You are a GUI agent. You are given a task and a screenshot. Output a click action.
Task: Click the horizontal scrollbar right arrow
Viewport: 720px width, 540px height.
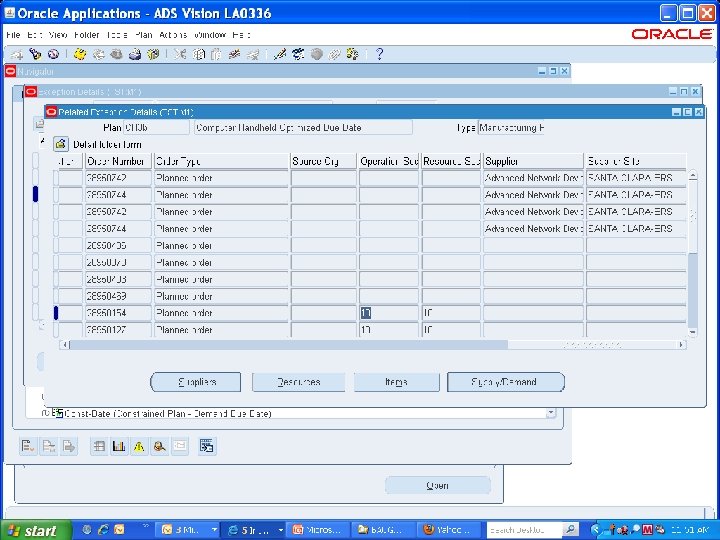(681, 344)
